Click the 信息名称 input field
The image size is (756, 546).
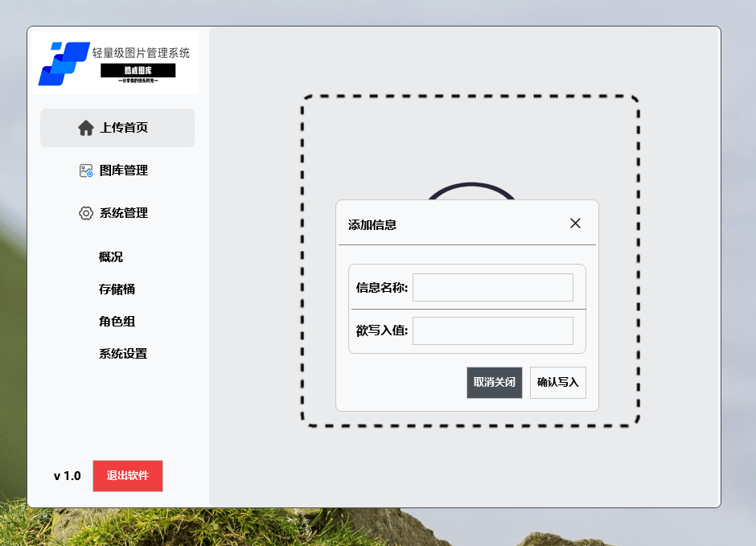coord(493,288)
